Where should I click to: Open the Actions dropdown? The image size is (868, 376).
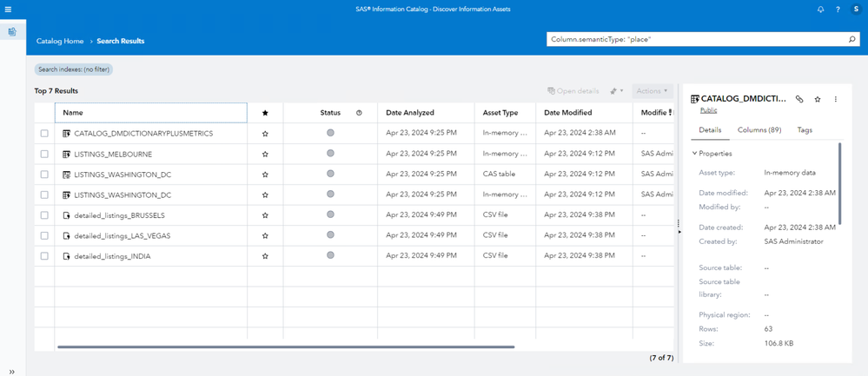tap(652, 90)
